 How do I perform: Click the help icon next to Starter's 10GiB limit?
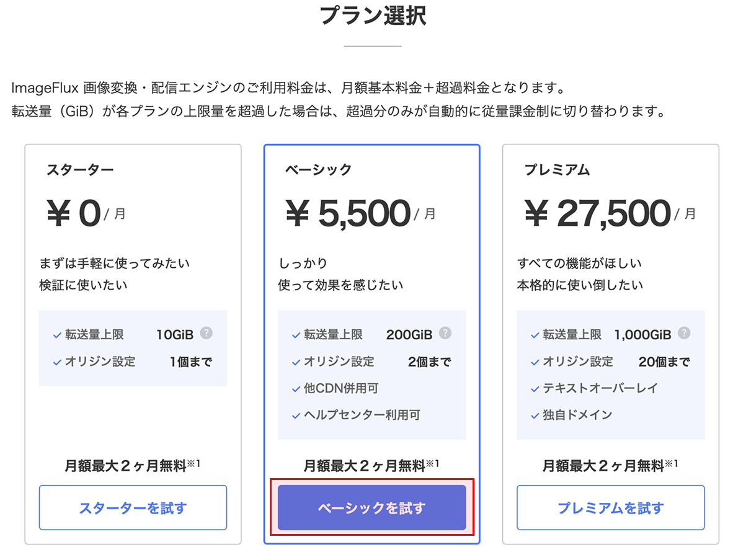tap(207, 334)
